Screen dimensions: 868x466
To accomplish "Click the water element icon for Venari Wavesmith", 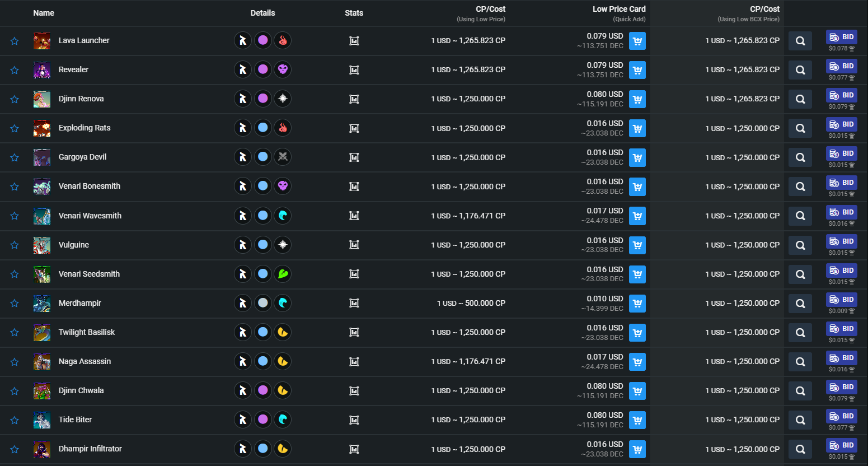I will click(x=283, y=216).
